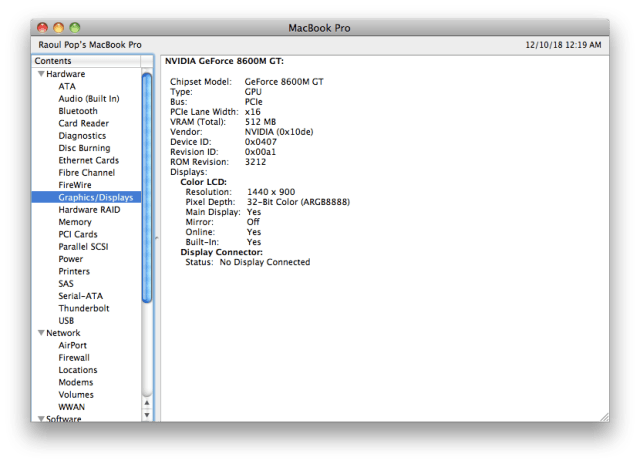Close the MacBook Pro window
The image size is (640, 464).
pyautogui.click(x=42, y=27)
